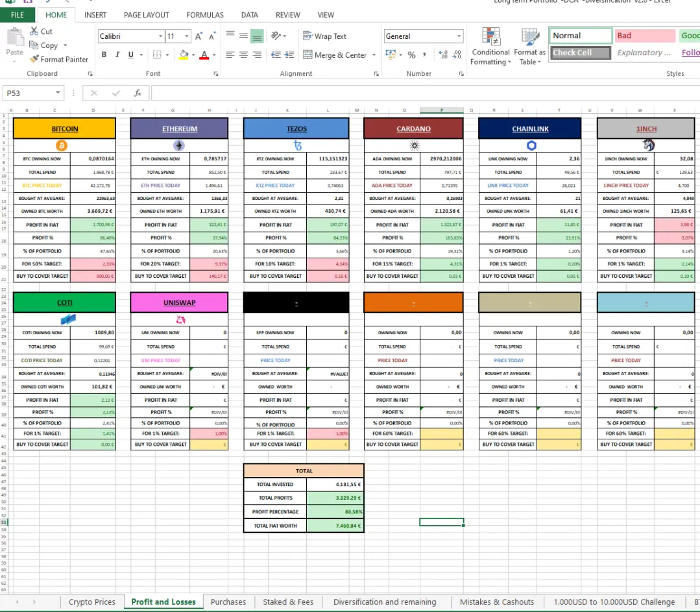Screen dimensions: 700x612
Task: Activate the Format Painter brush
Action: pos(34,59)
